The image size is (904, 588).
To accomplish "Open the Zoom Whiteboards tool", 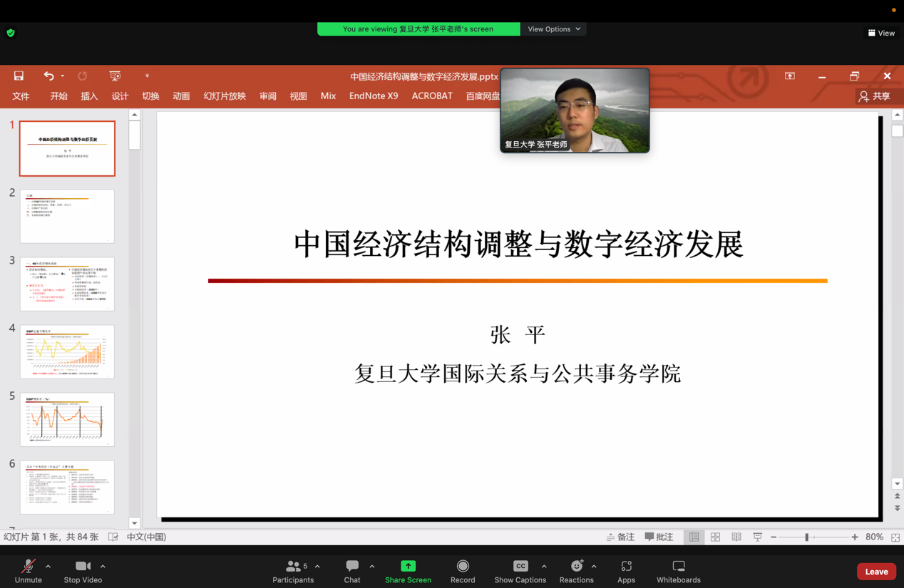I will (678, 571).
